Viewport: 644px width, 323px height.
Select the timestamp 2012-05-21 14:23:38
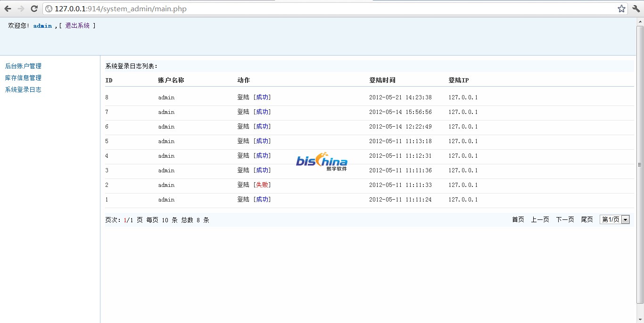coord(400,97)
